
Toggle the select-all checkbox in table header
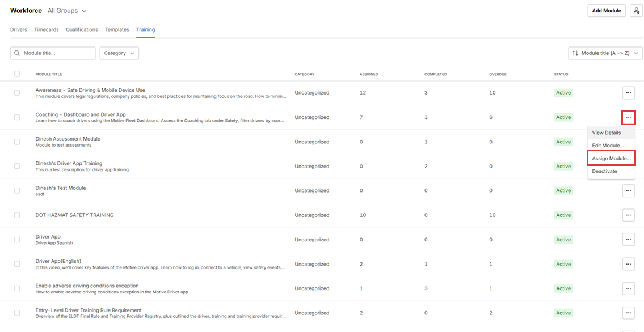[17, 74]
